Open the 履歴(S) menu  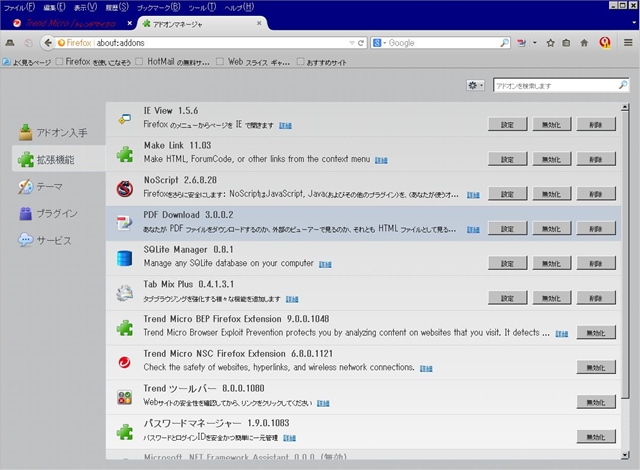pos(117,7)
